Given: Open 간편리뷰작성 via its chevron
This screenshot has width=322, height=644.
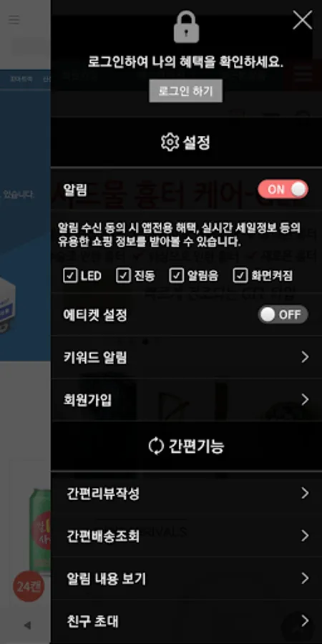Looking at the screenshot, I should pyautogui.click(x=305, y=493).
